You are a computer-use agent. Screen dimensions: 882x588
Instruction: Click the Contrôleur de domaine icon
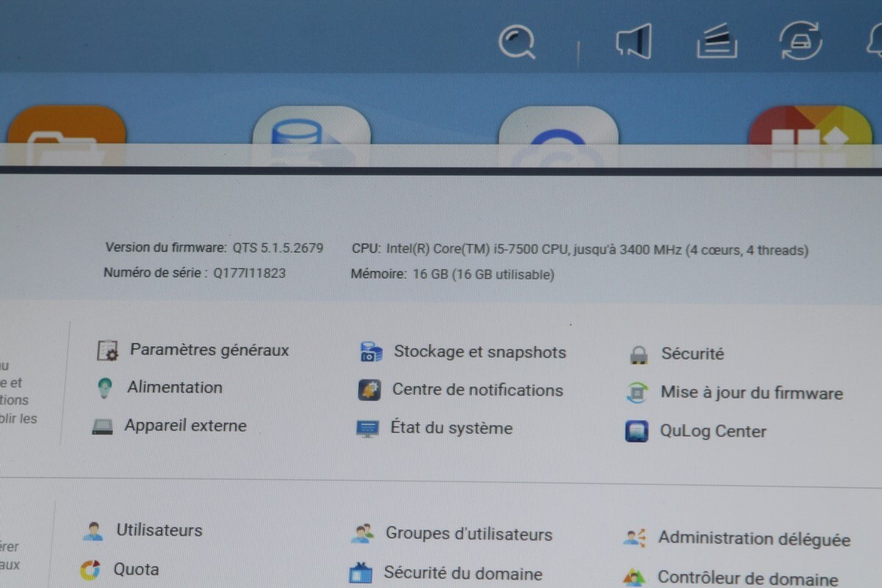(634, 578)
